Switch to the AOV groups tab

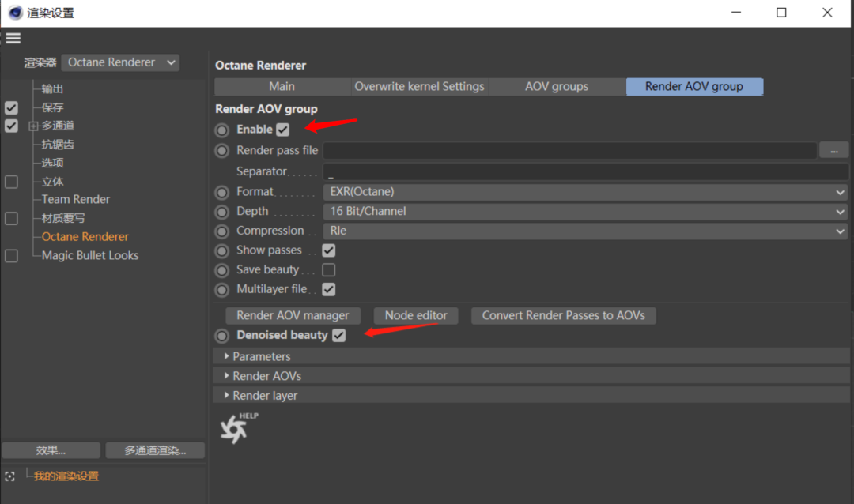[x=557, y=87]
